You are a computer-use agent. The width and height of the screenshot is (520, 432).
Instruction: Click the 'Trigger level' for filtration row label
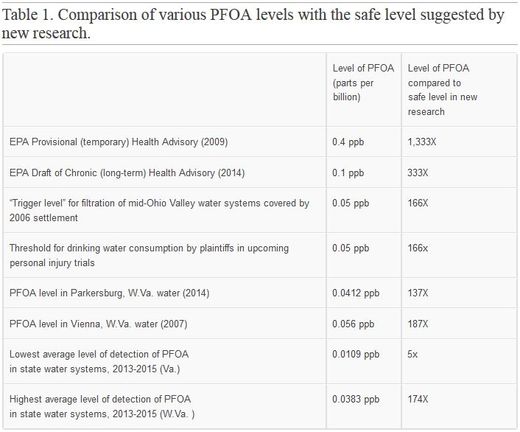coord(159,210)
